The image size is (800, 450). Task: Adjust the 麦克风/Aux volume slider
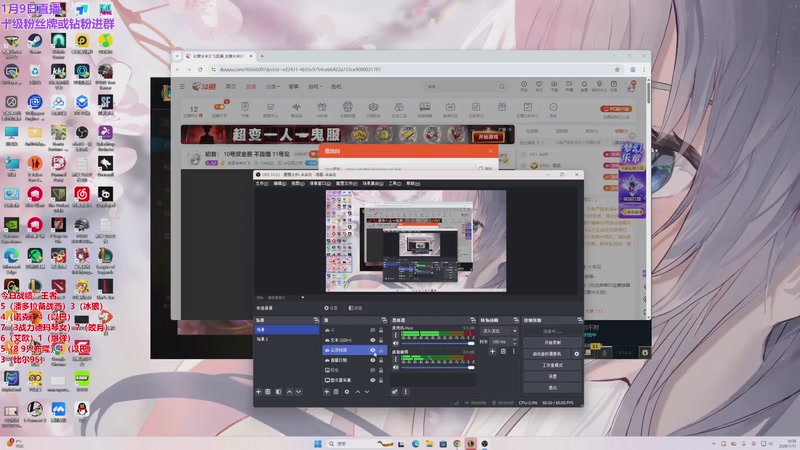click(x=438, y=343)
